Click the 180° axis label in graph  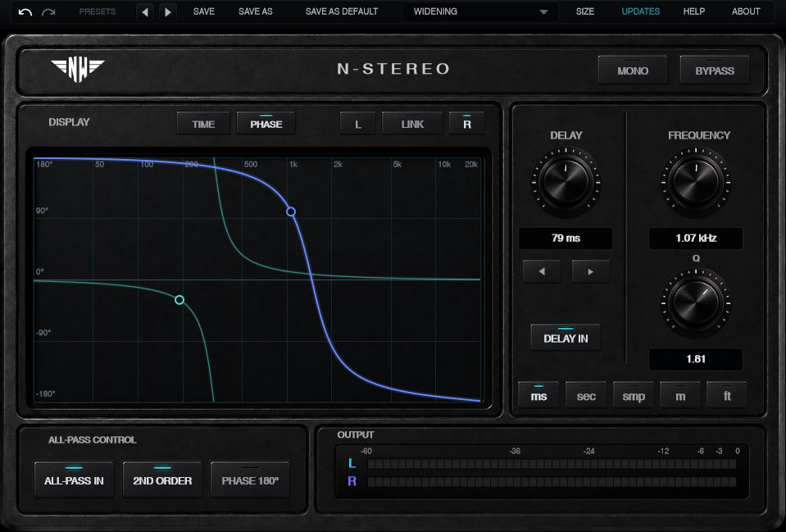[44, 165]
